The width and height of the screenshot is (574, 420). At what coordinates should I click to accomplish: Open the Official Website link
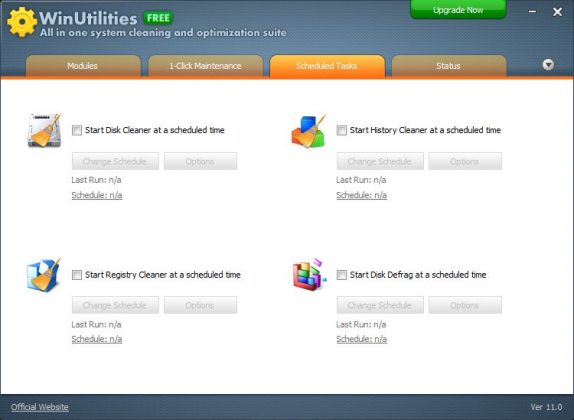[x=40, y=407]
